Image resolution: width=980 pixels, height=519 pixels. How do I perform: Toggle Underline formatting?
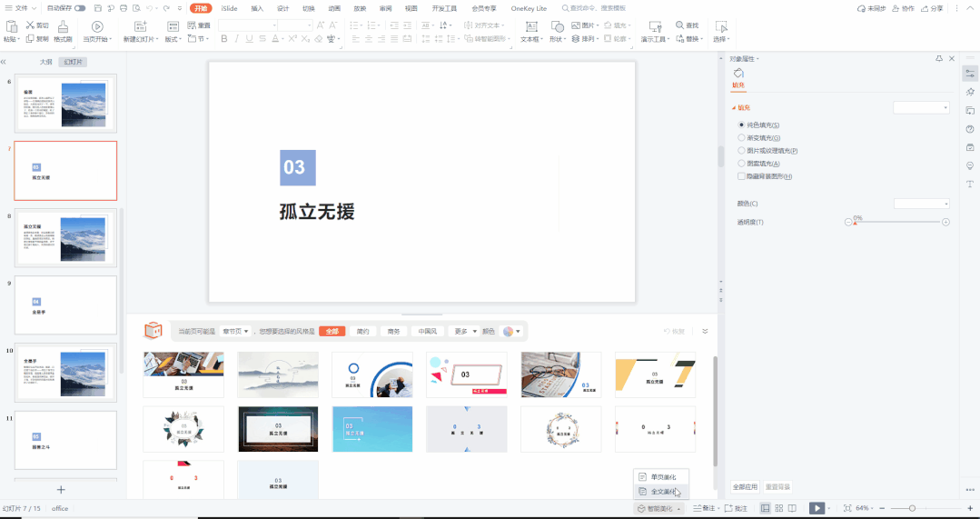[250, 39]
